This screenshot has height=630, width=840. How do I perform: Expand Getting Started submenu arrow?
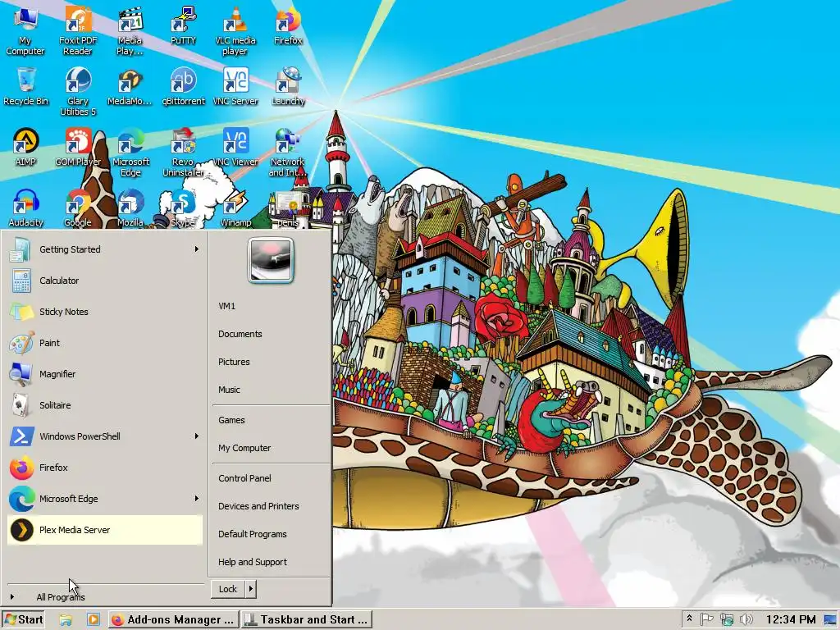[x=197, y=249]
